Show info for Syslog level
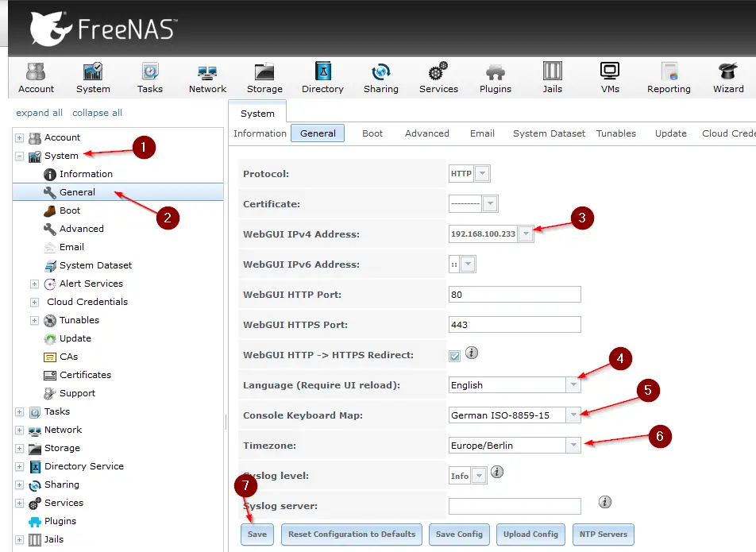Viewport: 756px width, 552px height. 496,472
